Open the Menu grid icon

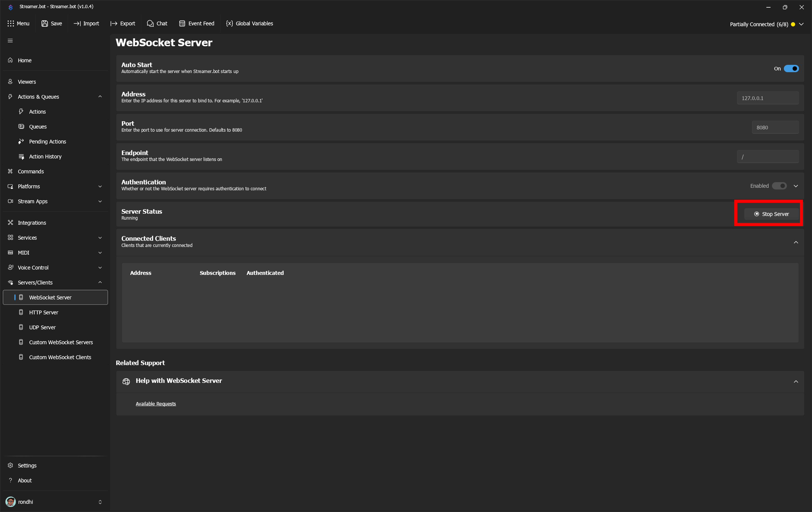19,23
